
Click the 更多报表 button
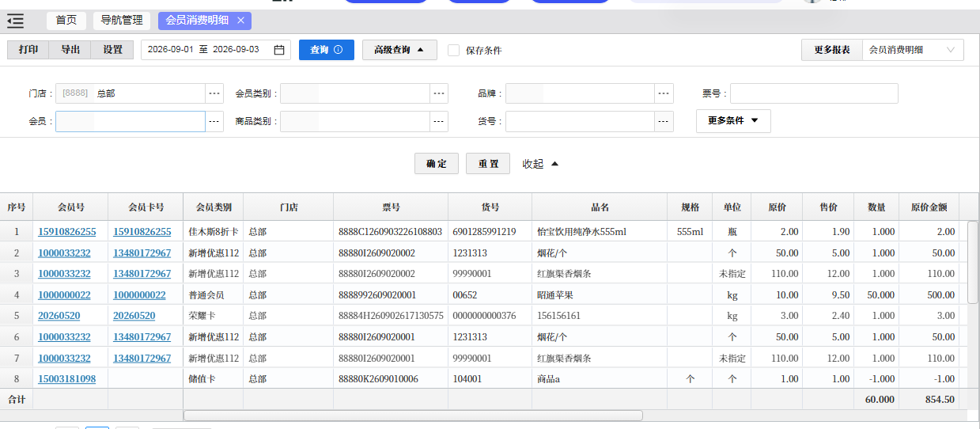click(x=832, y=50)
